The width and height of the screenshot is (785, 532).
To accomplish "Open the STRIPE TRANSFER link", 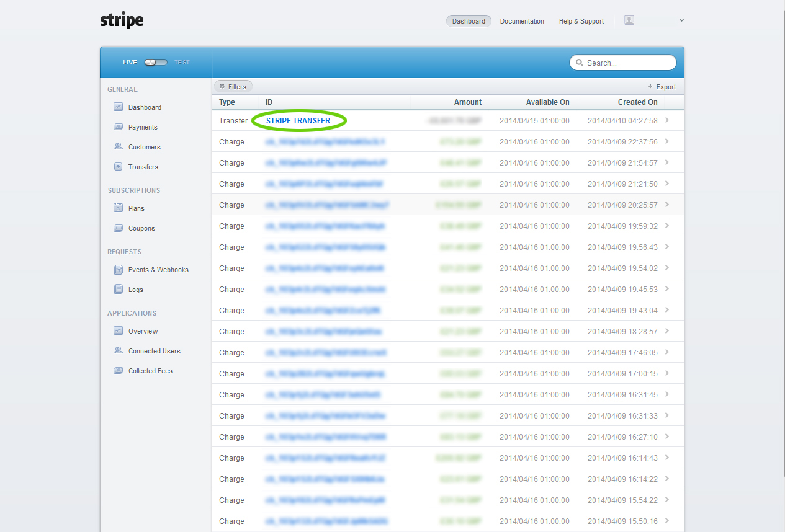I will (298, 121).
